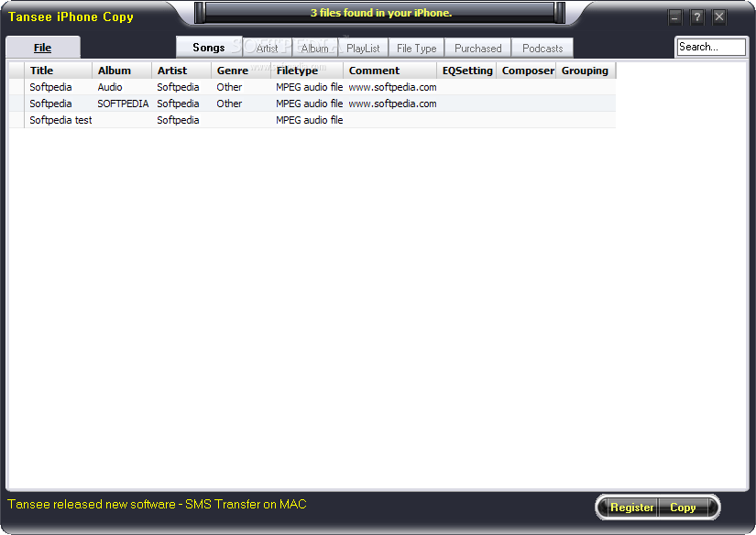Click the help question mark icon
The width and height of the screenshot is (756, 535).
click(x=696, y=17)
